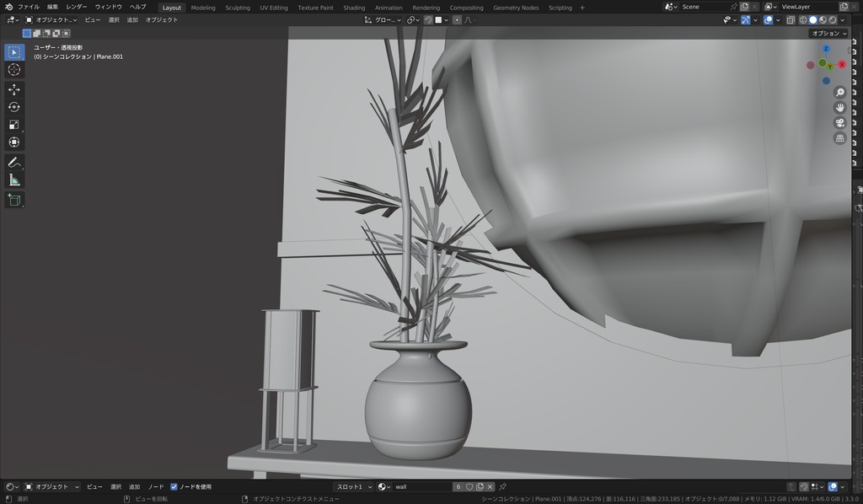Viewport: 863px width, 504px height.
Task: Set selection mode to intersect
Action: coord(66,34)
